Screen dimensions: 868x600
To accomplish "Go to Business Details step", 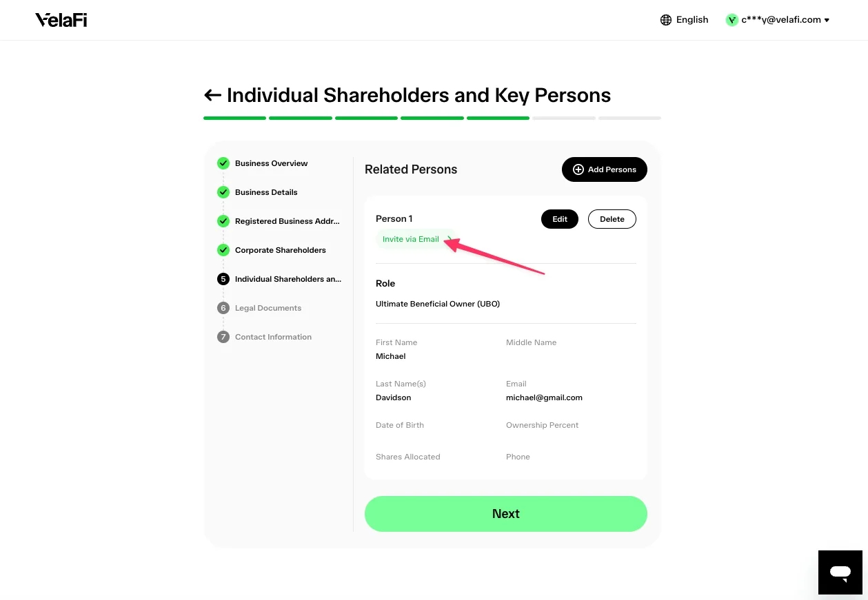I will [266, 192].
